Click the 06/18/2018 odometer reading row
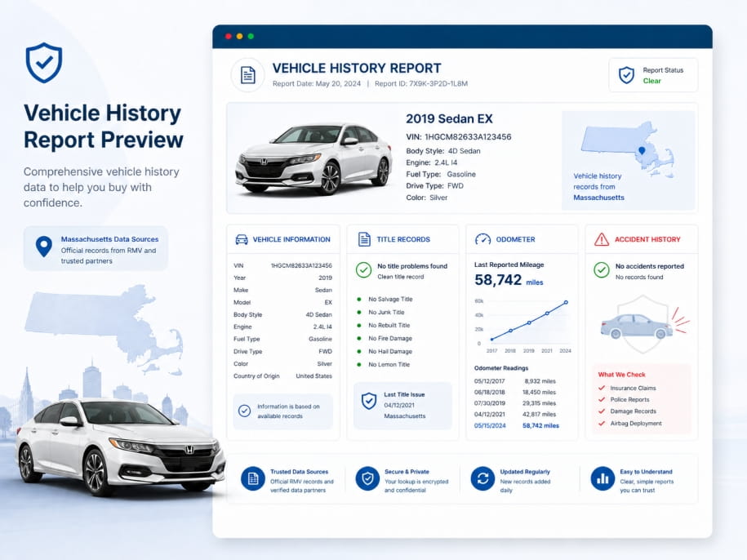This screenshot has height=560, width=747. coord(515,393)
